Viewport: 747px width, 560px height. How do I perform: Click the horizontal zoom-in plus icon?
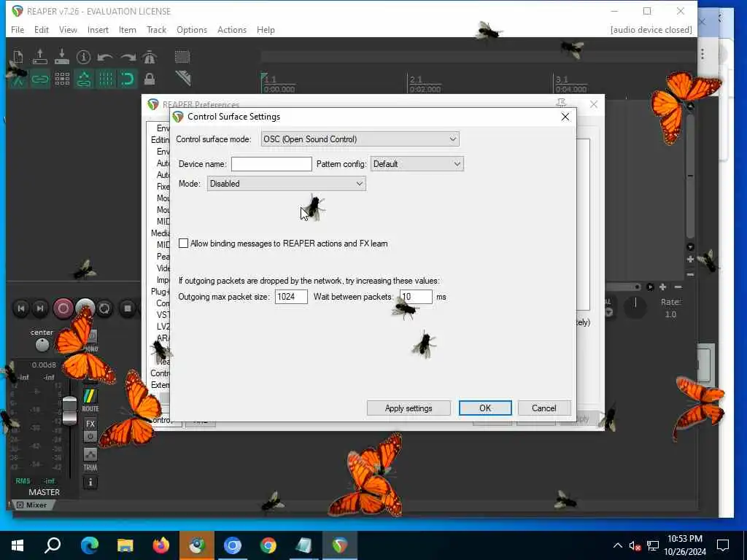[x=662, y=287]
